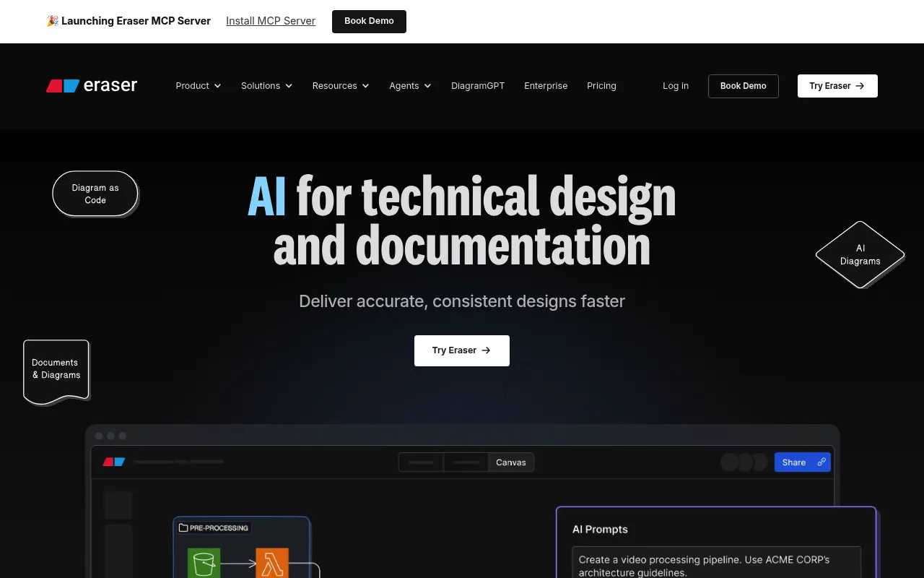Go to the DiagramGPT page

point(478,86)
